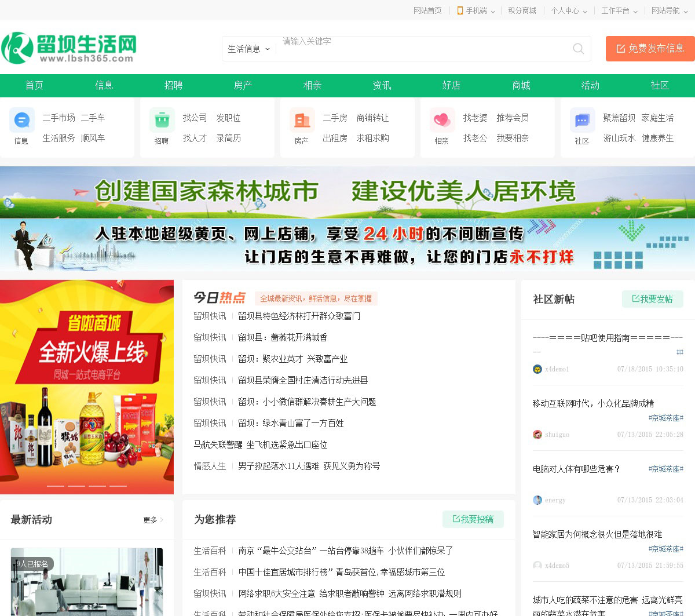695x616 pixels.
Task: Expand the 手机端 dropdown in top bar
Action: pyautogui.click(x=476, y=10)
